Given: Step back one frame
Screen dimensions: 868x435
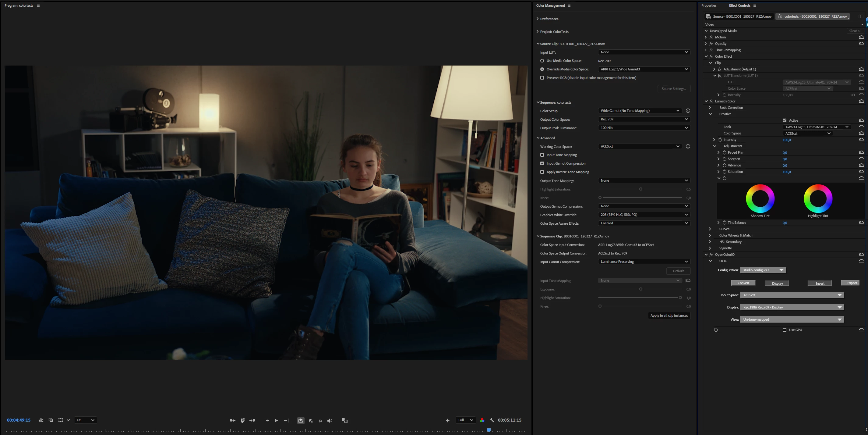Looking at the screenshot, I should [266, 420].
